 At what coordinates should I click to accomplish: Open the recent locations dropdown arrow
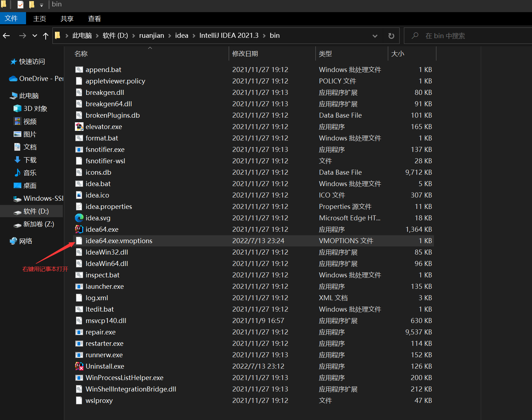35,36
